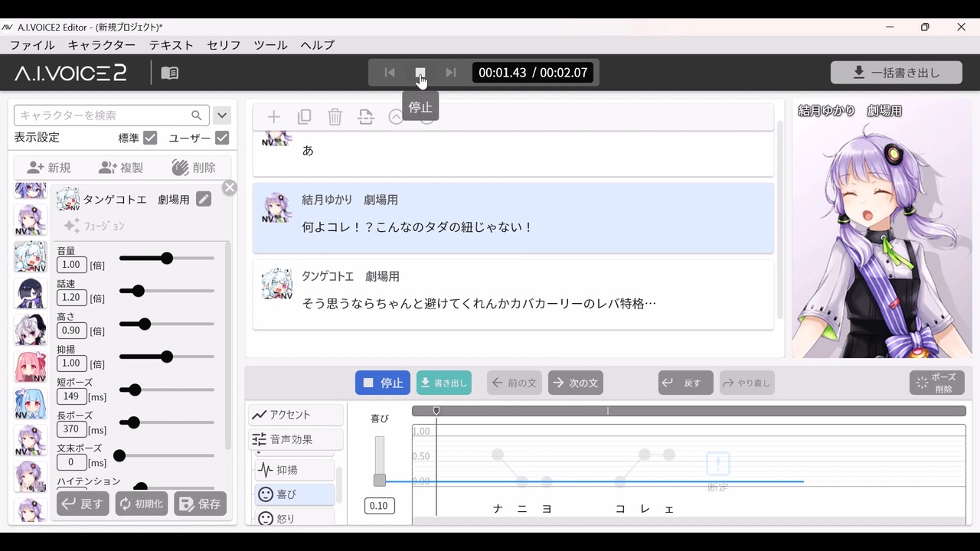Open the セリフ menu
Screen dimensions: 980x551
pyautogui.click(x=224, y=45)
